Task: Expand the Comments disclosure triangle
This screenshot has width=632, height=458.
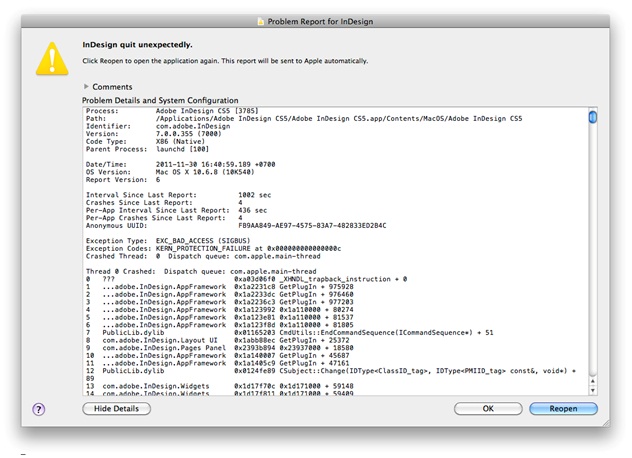Action: 86,87
